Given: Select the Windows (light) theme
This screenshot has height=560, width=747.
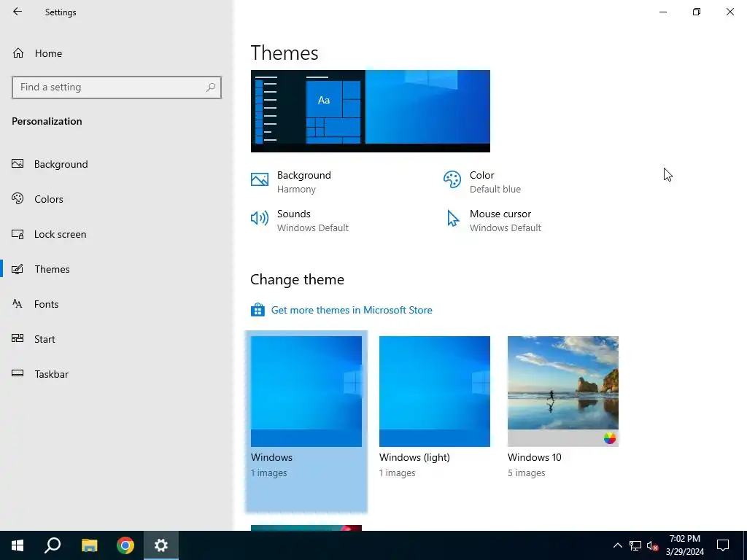Looking at the screenshot, I should (x=435, y=392).
